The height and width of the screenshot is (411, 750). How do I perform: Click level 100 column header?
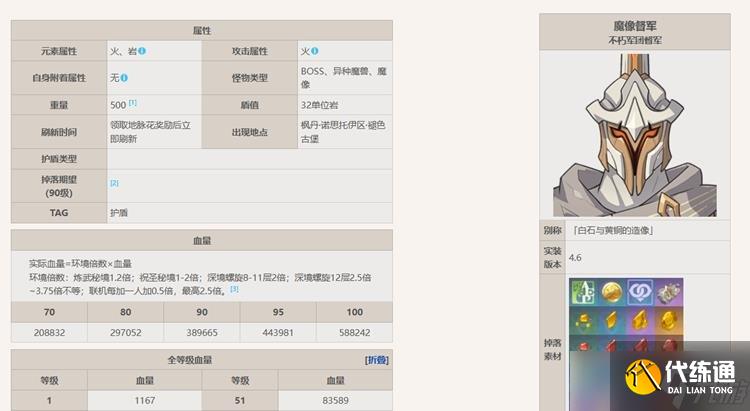click(354, 312)
